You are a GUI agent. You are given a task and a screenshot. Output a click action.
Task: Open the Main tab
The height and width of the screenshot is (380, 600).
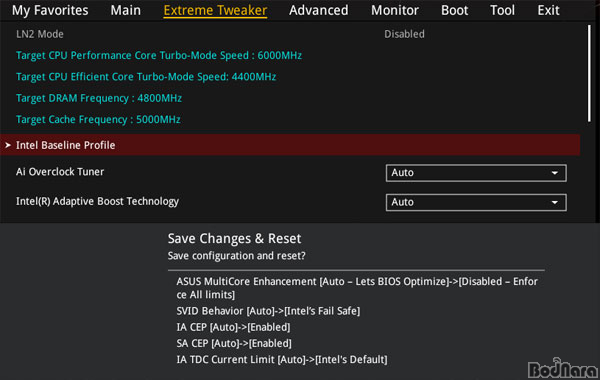click(x=126, y=10)
